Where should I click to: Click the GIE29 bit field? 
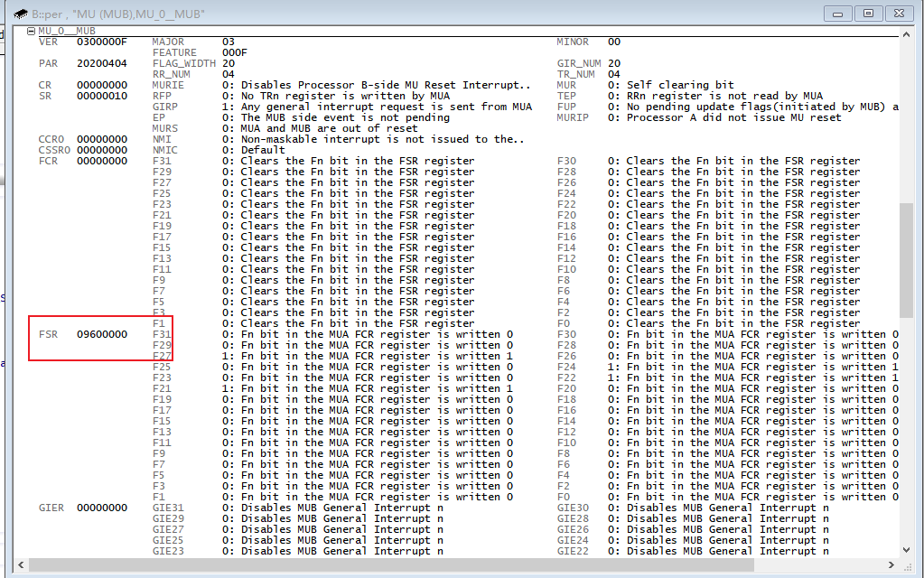297,518
